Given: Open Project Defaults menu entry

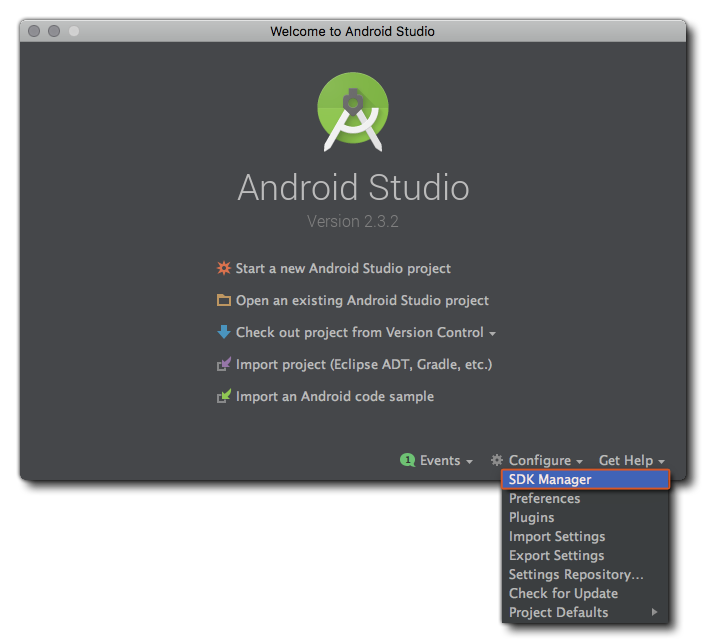Looking at the screenshot, I should click(585, 612).
